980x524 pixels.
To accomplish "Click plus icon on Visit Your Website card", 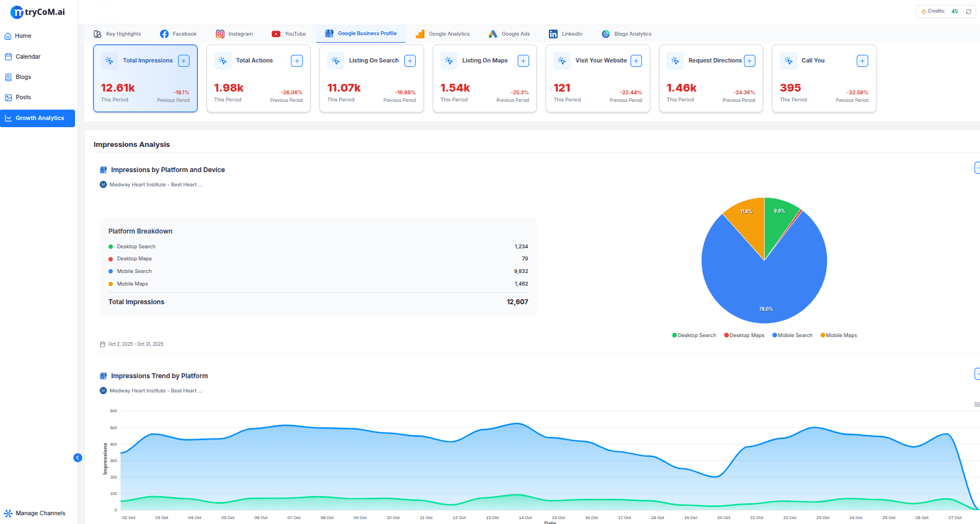I will (x=636, y=61).
